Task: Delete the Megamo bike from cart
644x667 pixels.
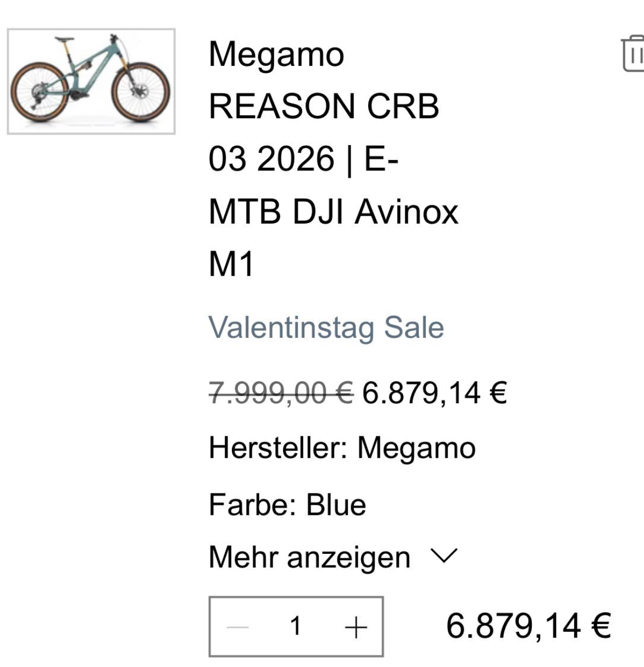Action: click(634, 53)
